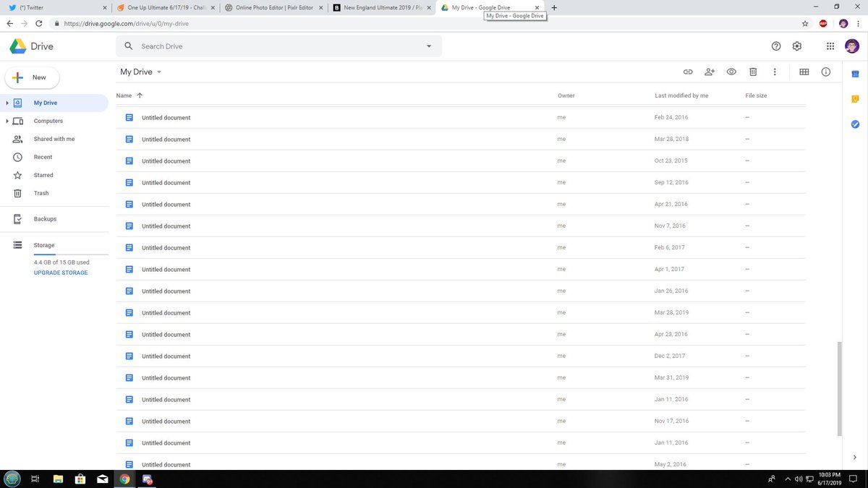Show the View details info panel

coord(826,72)
